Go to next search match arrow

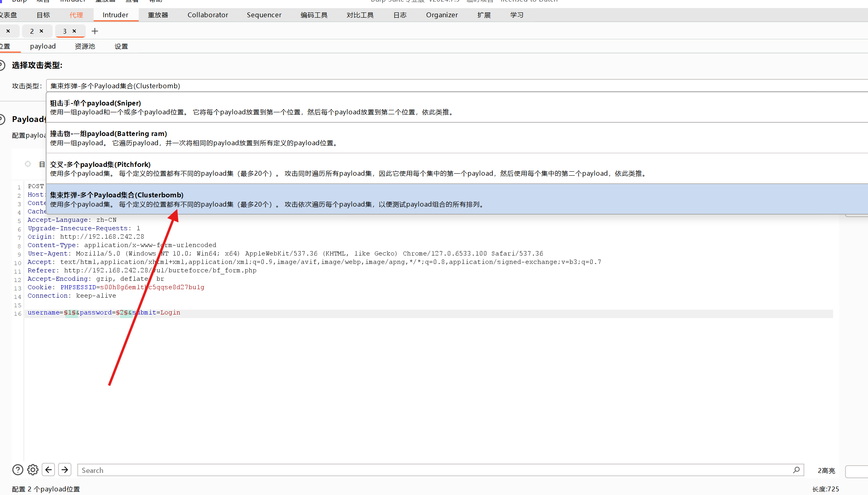click(65, 470)
